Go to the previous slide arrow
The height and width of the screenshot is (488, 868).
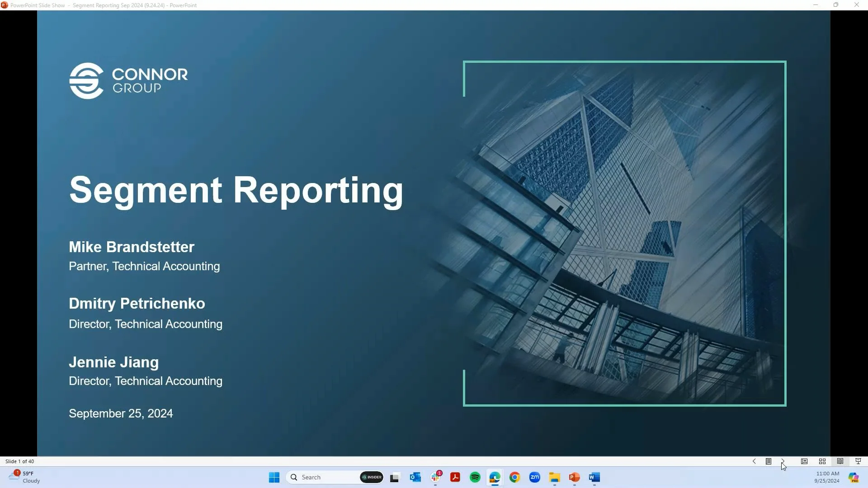(x=754, y=461)
